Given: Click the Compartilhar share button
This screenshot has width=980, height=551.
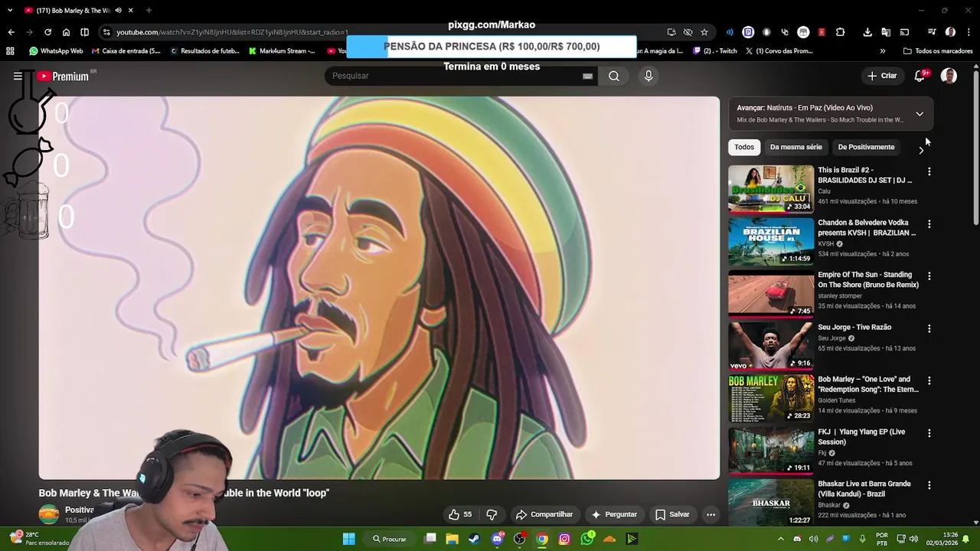Looking at the screenshot, I should 544,514.
